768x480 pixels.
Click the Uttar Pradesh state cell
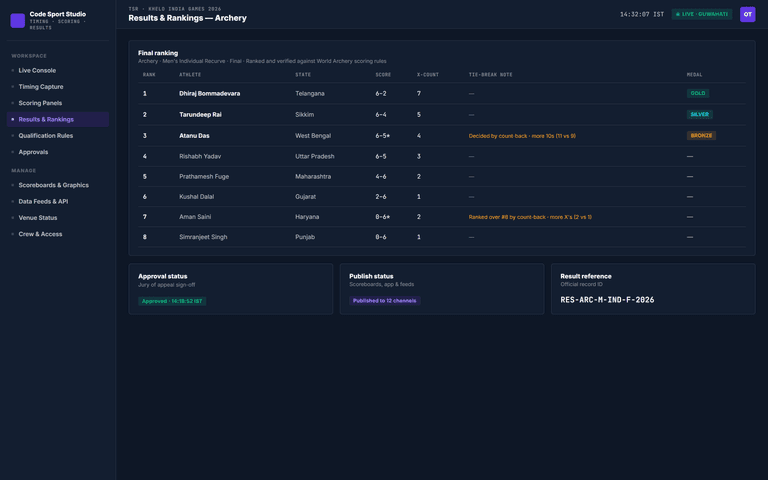tap(314, 156)
